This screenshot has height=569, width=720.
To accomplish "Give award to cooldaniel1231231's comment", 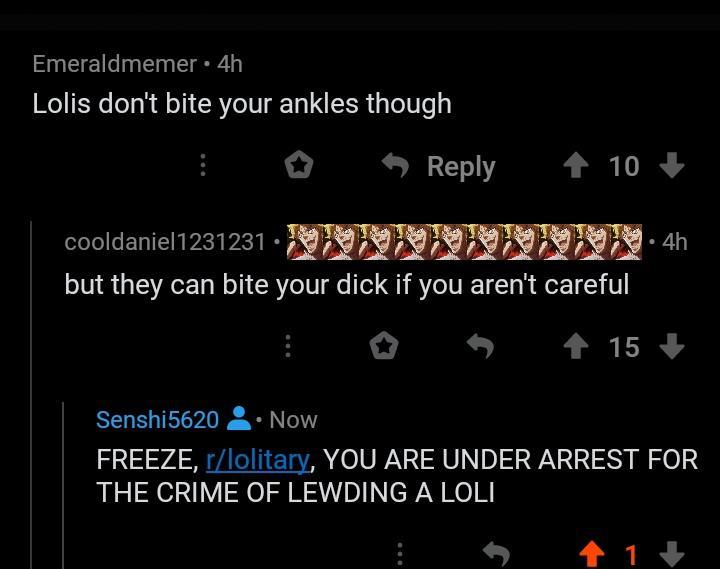I will 384,346.
